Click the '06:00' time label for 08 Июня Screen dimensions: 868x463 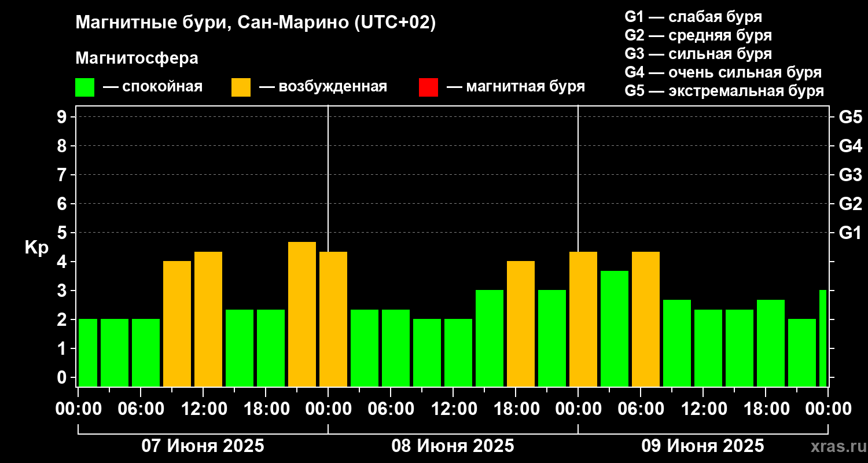[391, 409]
